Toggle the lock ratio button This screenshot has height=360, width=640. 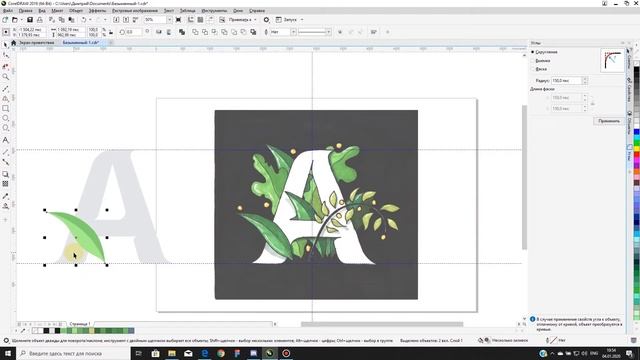click(111, 32)
